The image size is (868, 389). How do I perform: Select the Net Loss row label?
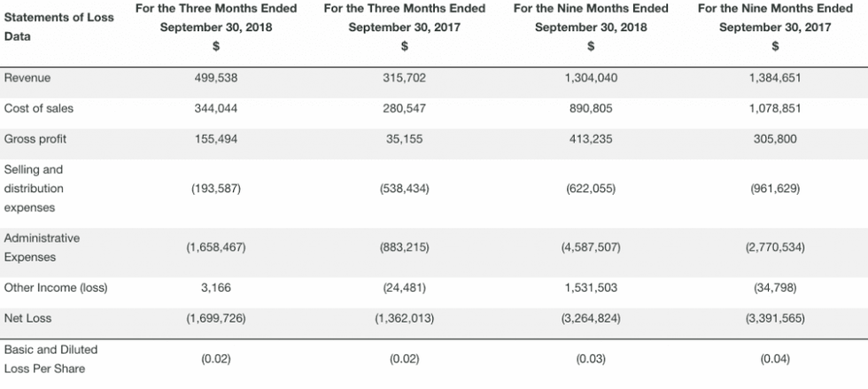(x=28, y=318)
